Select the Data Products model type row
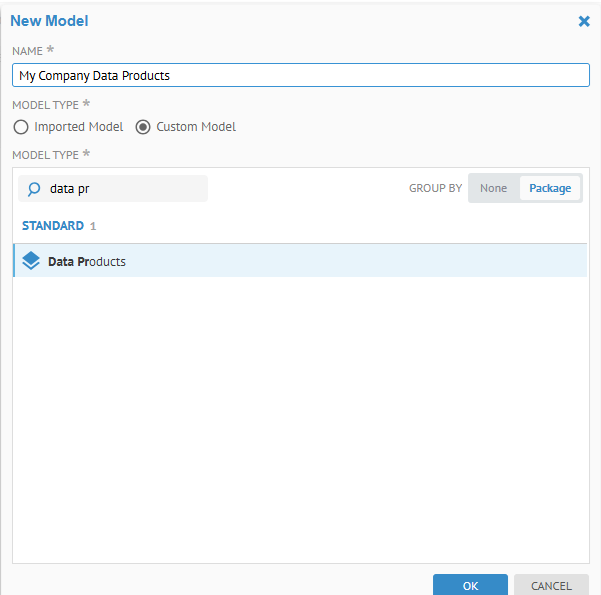This screenshot has width=601, height=595. [300, 261]
